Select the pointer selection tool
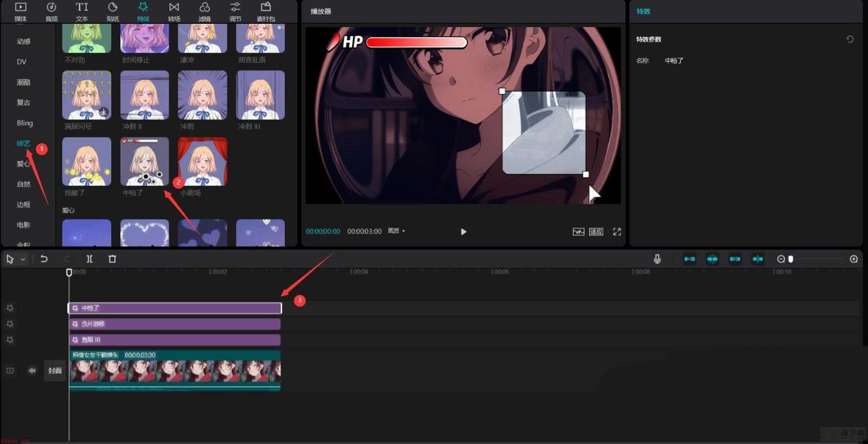The height and width of the screenshot is (444, 868). pyautogui.click(x=10, y=259)
